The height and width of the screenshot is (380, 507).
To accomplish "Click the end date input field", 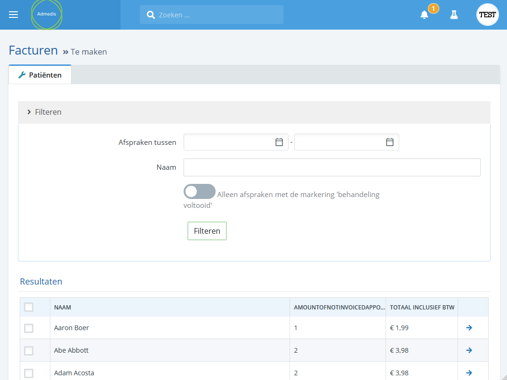I will [347, 142].
